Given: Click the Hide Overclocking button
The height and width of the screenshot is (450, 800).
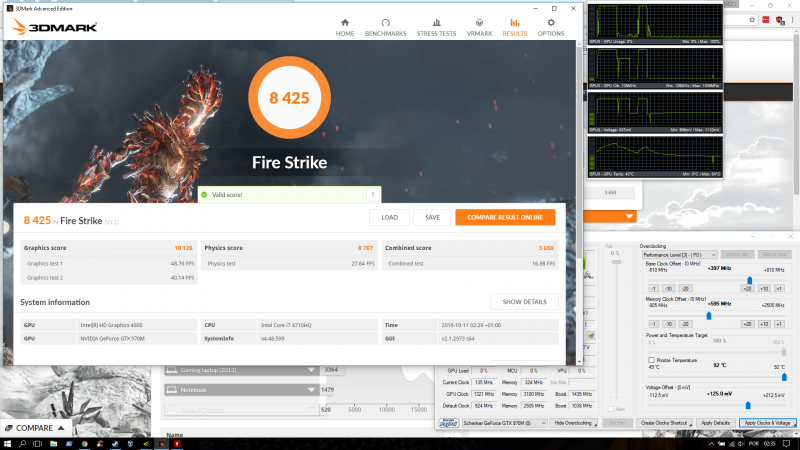Looking at the screenshot, I should pyautogui.click(x=573, y=423).
